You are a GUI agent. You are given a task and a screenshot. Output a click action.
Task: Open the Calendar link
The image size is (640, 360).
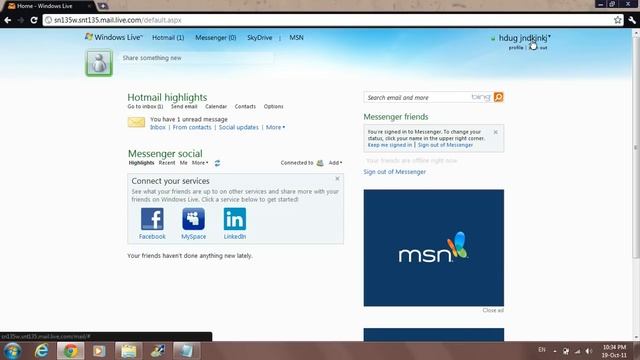[216, 107]
